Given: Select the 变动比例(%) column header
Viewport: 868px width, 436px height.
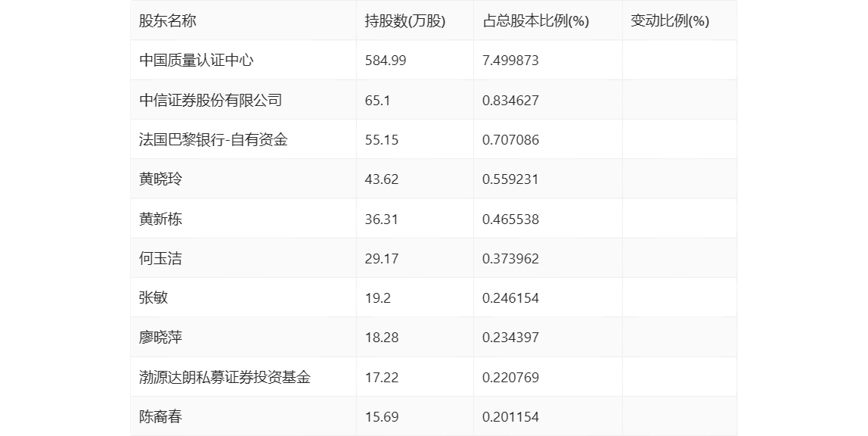Looking at the screenshot, I should pos(670,21).
